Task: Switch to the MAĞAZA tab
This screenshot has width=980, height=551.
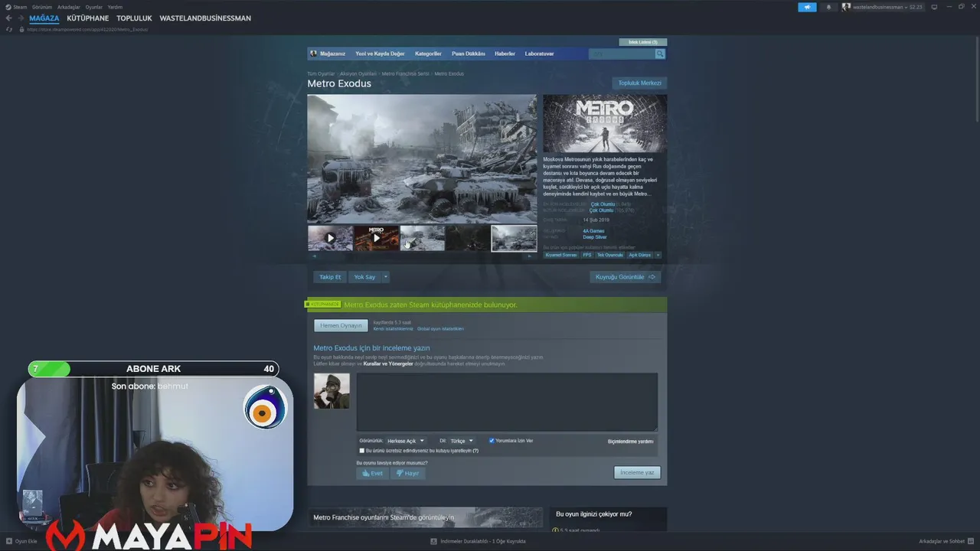Action: pyautogui.click(x=44, y=18)
